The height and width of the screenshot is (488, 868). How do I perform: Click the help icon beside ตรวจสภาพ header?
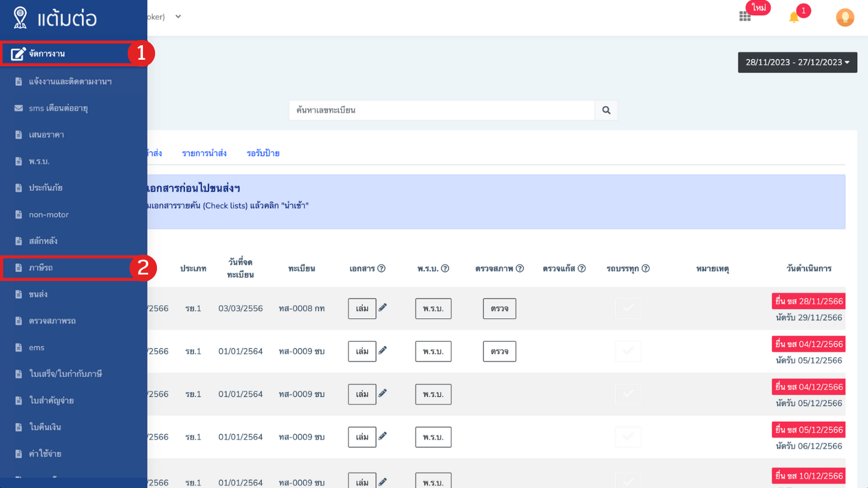[x=520, y=268]
